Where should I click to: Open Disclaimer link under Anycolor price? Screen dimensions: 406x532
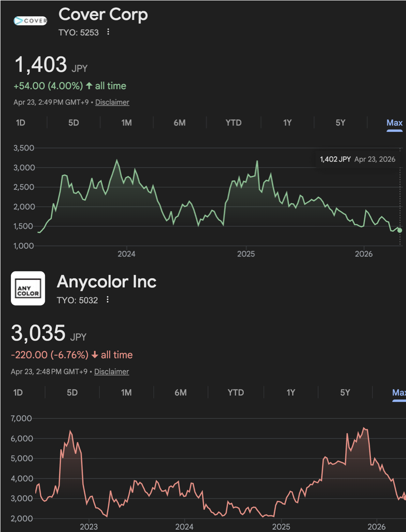[111, 372]
